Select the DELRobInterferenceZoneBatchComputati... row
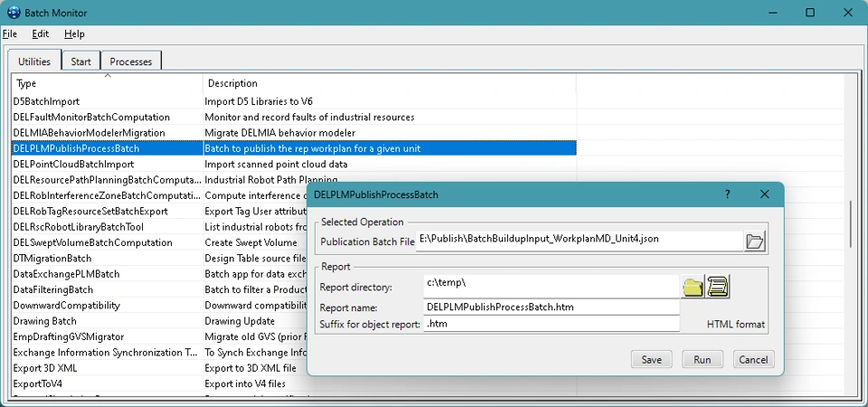Image resolution: width=868 pixels, height=407 pixels. [x=108, y=195]
